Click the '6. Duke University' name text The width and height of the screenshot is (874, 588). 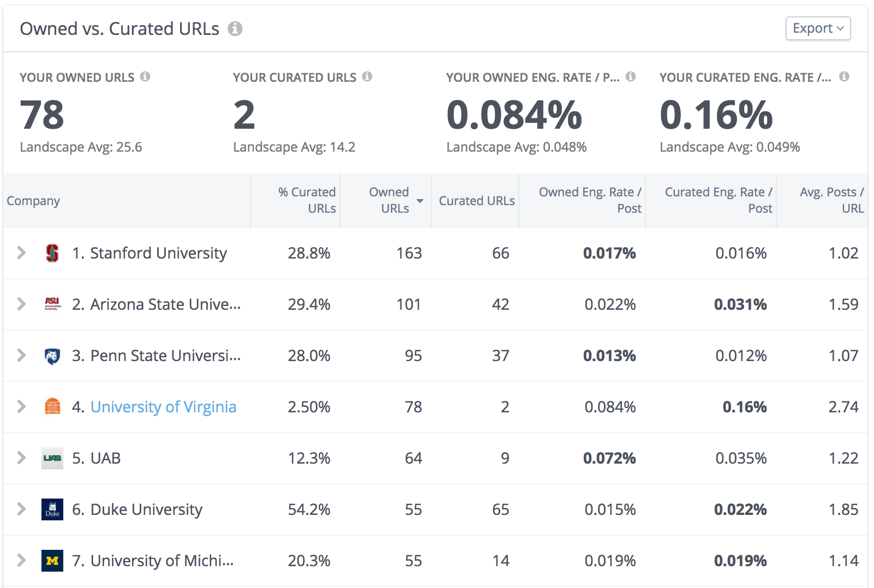point(137,509)
